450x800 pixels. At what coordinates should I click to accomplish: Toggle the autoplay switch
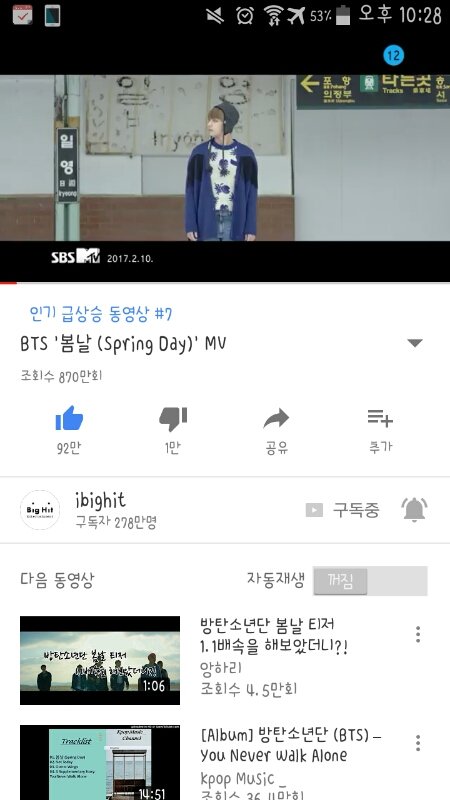point(370,581)
